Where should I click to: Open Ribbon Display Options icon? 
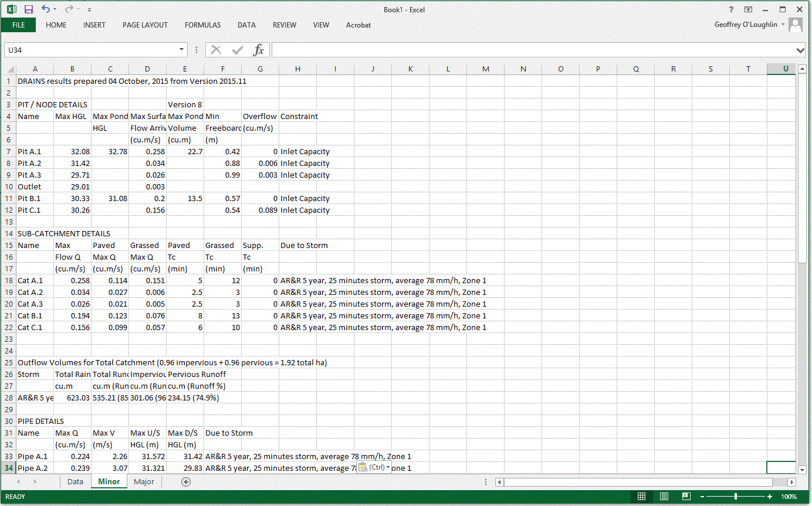[748, 9]
